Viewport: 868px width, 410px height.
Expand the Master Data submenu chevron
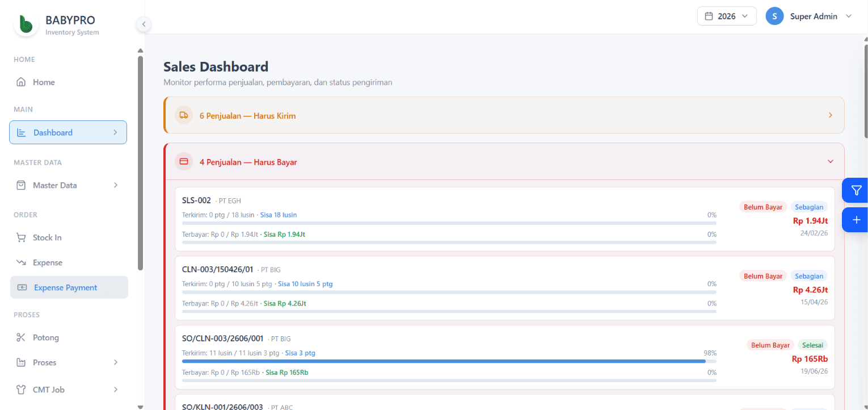(115, 185)
